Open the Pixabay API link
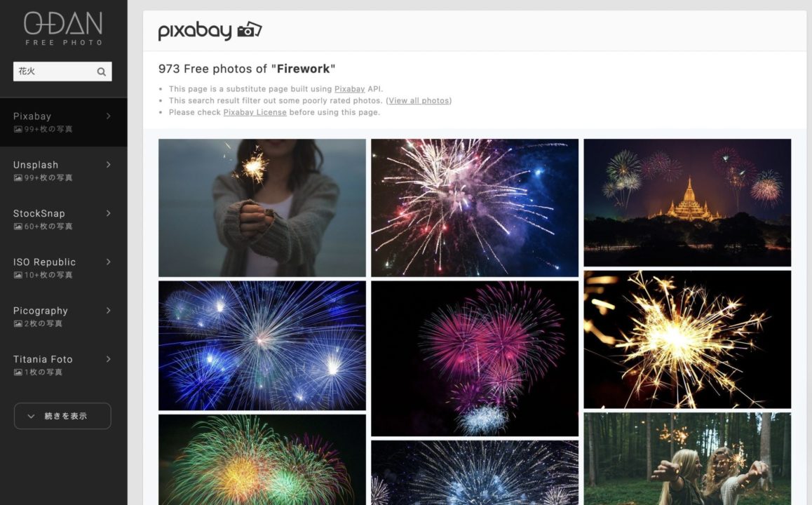 (x=350, y=89)
